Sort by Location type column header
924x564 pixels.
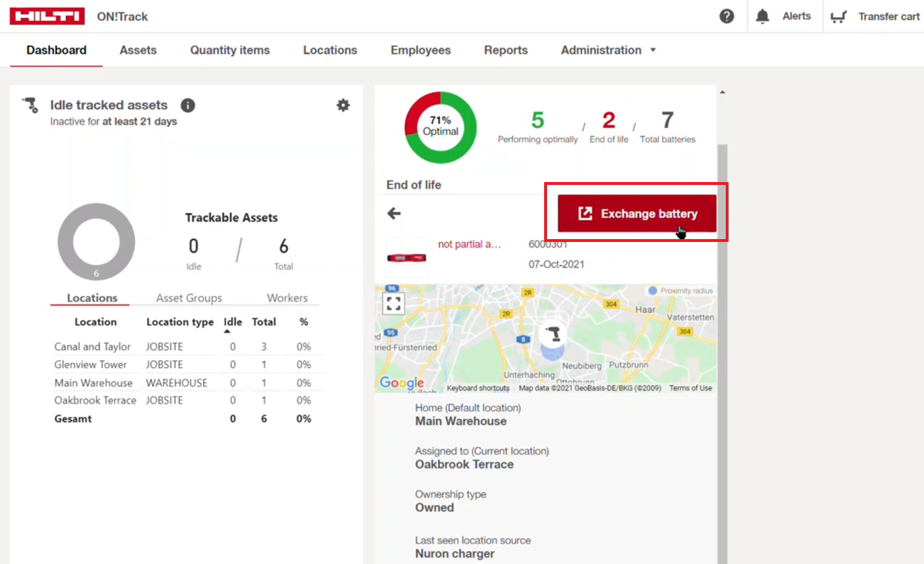click(x=180, y=322)
